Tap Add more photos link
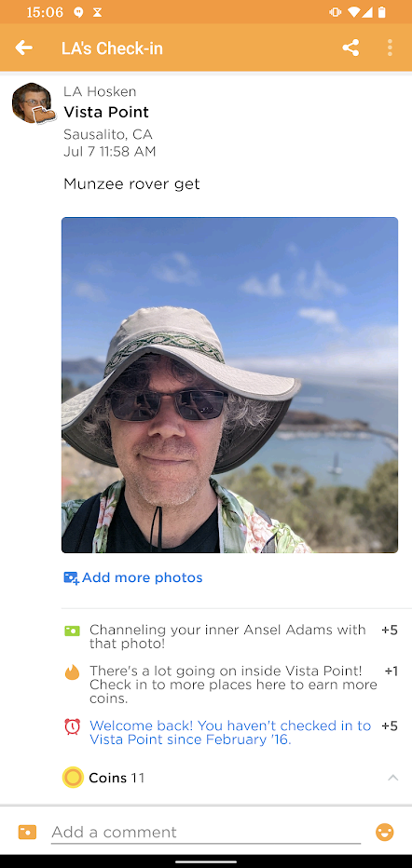412x868 pixels. tap(143, 578)
